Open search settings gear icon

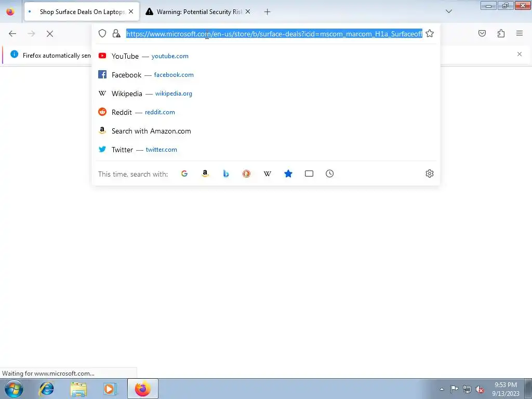point(430,174)
